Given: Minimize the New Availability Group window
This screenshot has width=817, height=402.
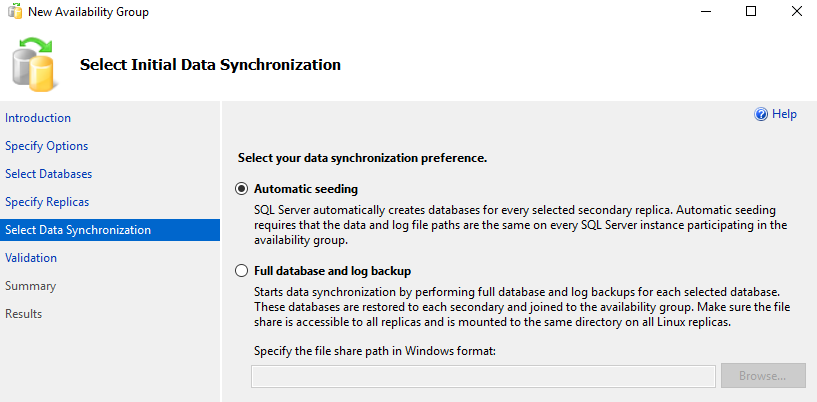Looking at the screenshot, I should tap(704, 12).
